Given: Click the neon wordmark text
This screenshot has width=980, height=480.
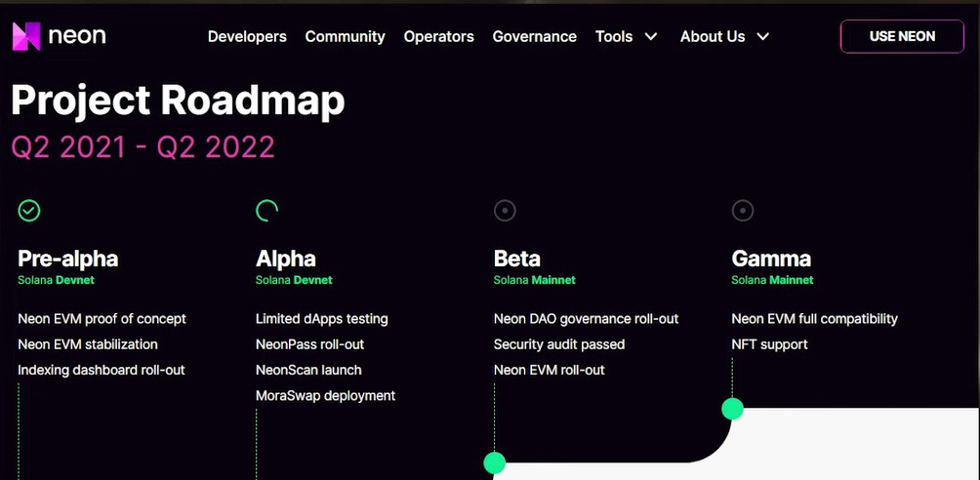Looking at the screenshot, I should point(77,36).
